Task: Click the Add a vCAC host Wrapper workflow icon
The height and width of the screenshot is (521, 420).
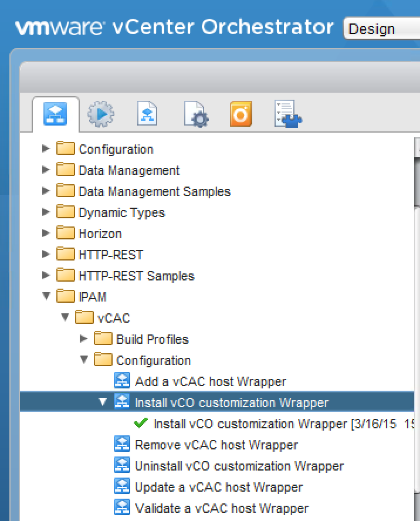Action: pos(122,381)
